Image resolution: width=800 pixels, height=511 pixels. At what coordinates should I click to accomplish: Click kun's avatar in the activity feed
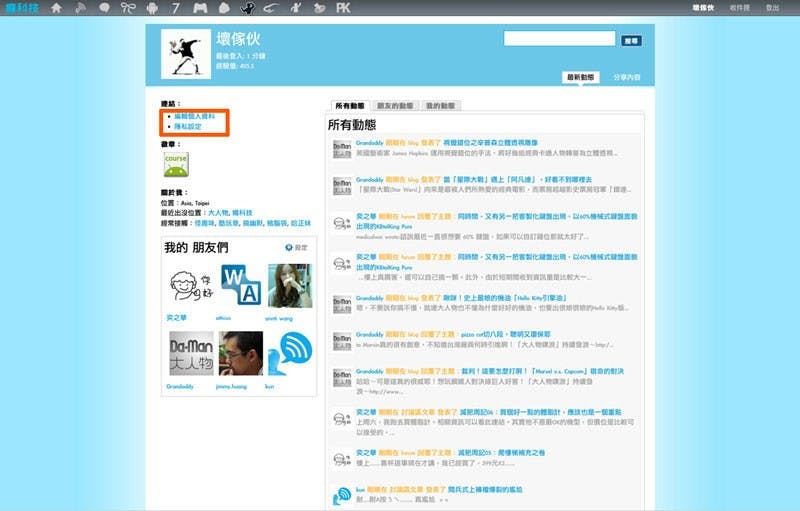(x=341, y=496)
